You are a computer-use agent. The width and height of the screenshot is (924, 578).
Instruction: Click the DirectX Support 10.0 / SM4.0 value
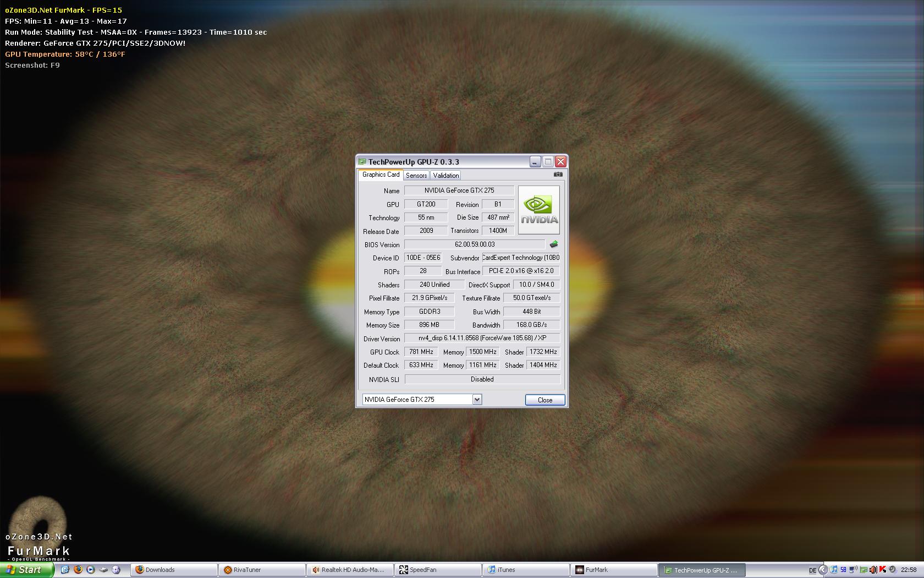tap(536, 285)
